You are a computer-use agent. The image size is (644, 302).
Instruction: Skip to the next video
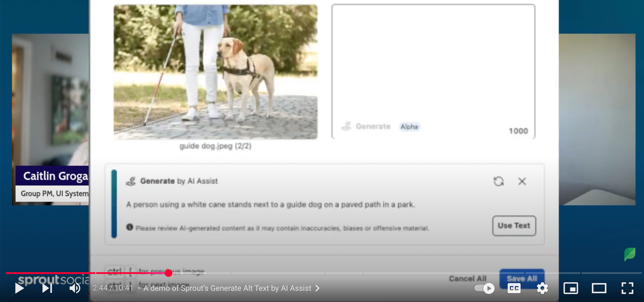point(47,288)
